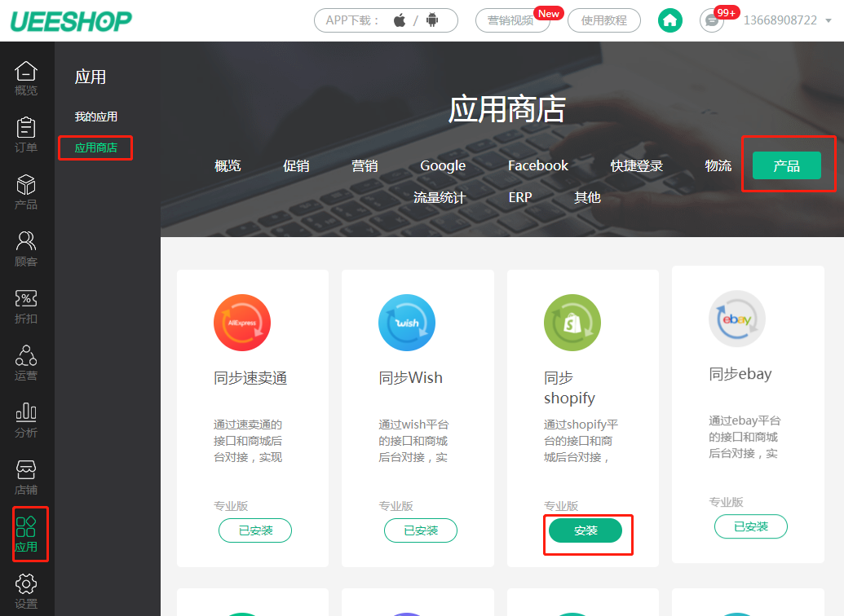Click the 应用商店 banner heading
The image size is (844, 616).
(x=507, y=110)
